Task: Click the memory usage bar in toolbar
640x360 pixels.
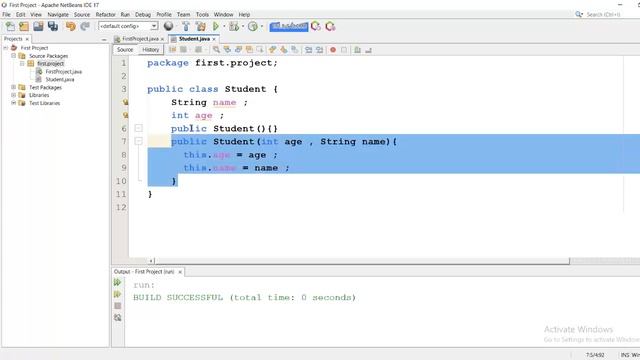Action: 289,26
